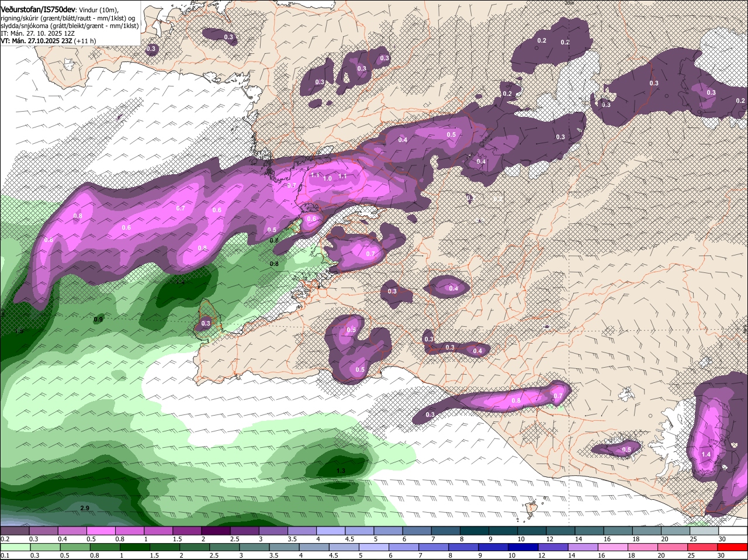Viewport: 748px width, 560px height.
Task: Select the darkest purple legend swatch between 2 and 2.5
Action: (216, 531)
